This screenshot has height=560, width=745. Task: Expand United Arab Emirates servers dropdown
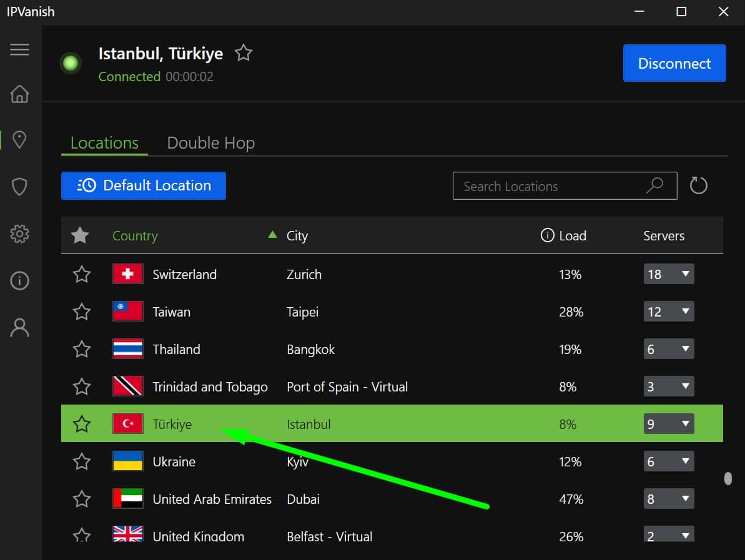click(x=669, y=499)
